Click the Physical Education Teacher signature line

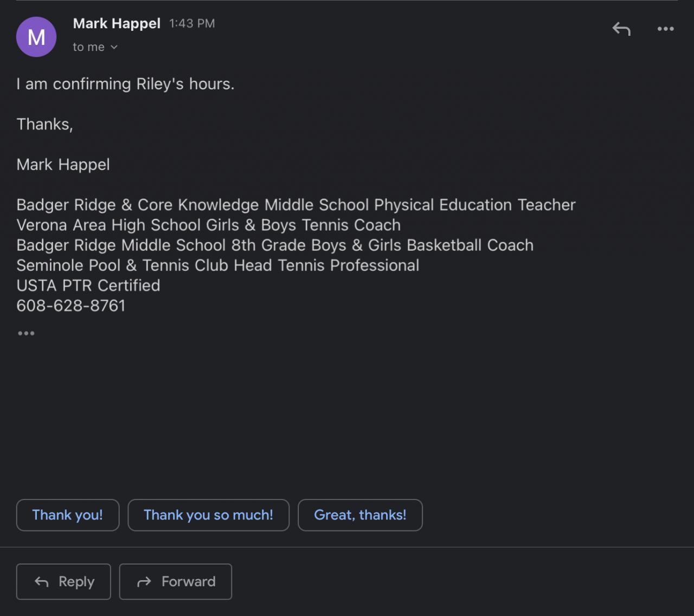tap(295, 205)
